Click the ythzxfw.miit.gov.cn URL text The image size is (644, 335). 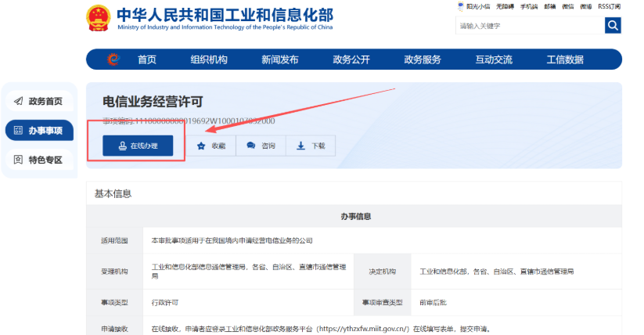click(362, 329)
